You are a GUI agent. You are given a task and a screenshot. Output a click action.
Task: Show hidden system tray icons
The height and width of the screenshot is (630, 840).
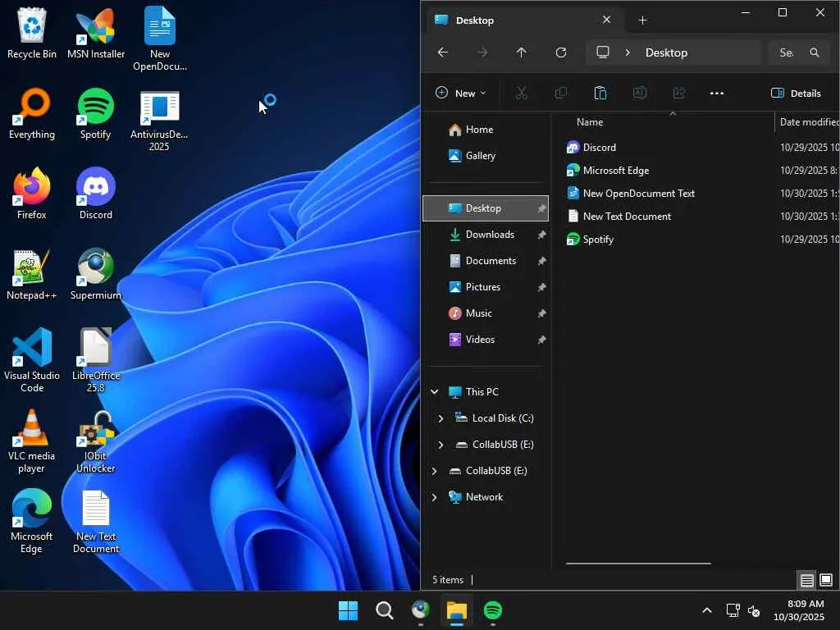(707, 610)
